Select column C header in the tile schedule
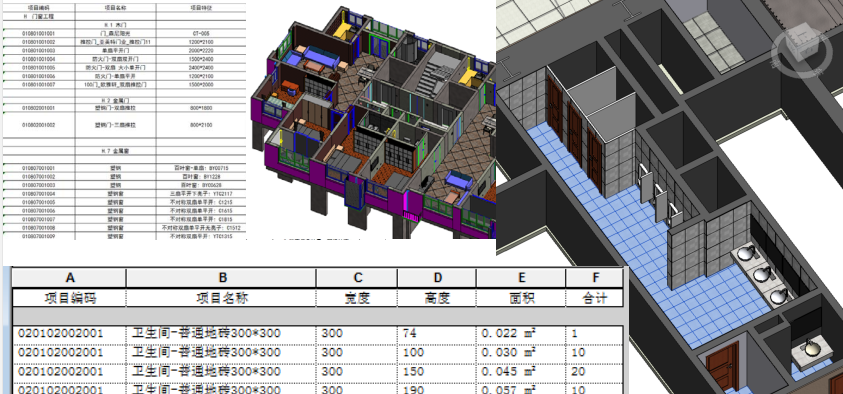 (x=357, y=278)
